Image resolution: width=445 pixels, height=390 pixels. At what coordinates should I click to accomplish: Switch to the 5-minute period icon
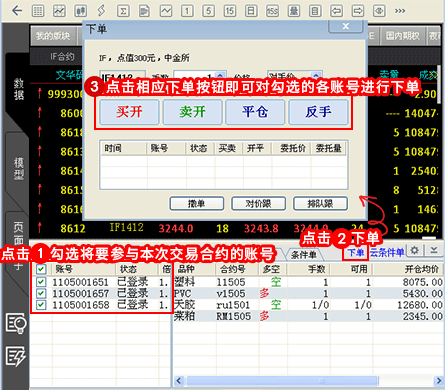click(208, 11)
